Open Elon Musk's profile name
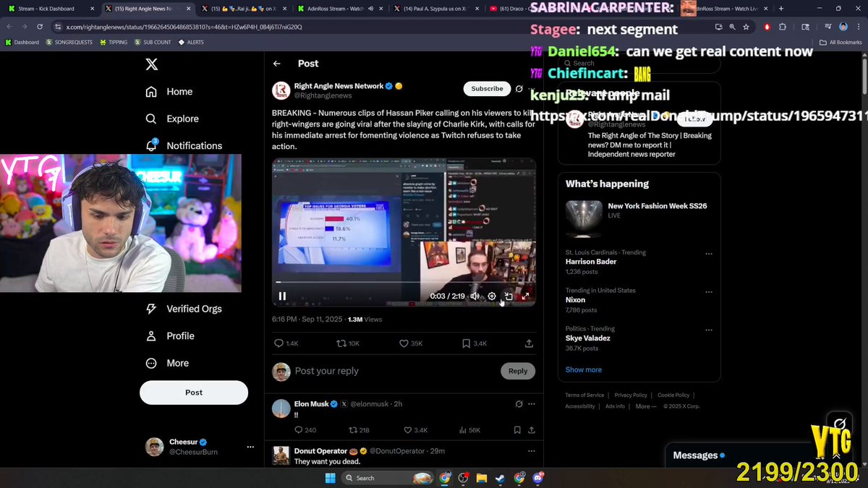This screenshot has height=488, width=868. tap(311, 404)
